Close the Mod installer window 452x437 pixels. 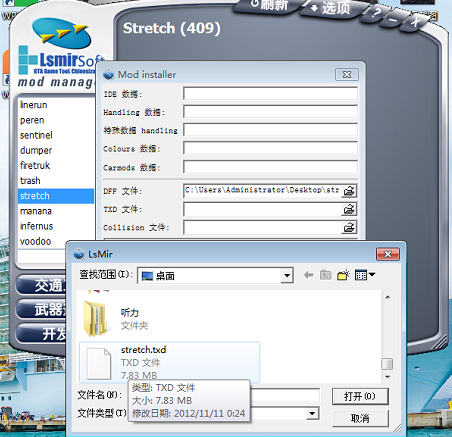[347, 74]
